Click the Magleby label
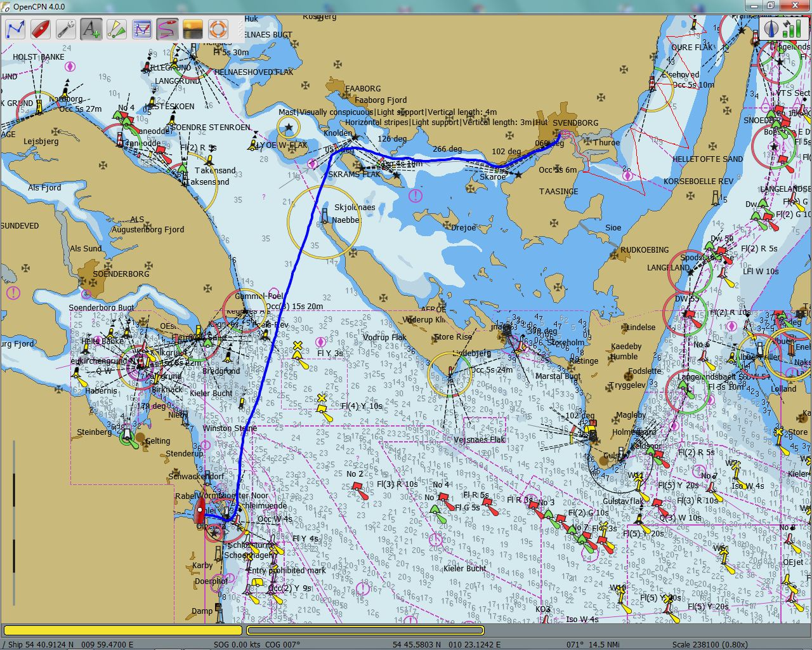This screenshot has height=650, width=812. click(631, 415)
